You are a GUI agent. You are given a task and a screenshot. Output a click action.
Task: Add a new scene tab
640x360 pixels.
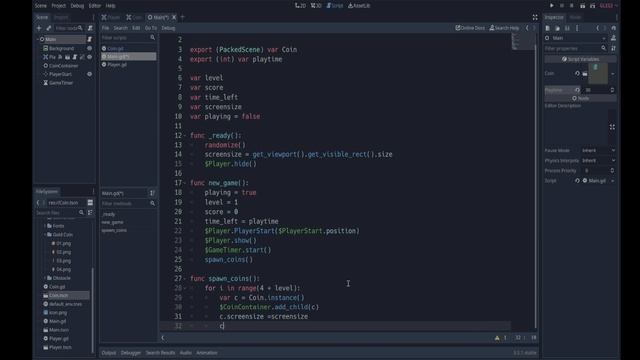[182, 17]
